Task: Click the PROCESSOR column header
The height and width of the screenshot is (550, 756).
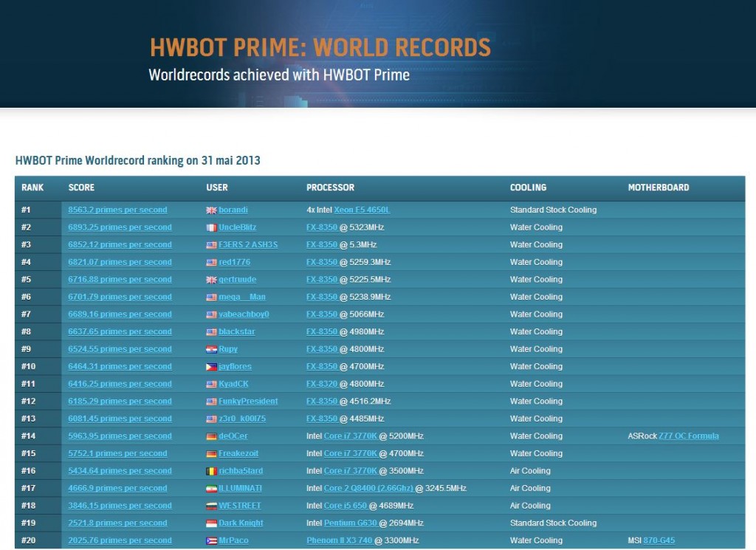Action: tap(330, 188)
